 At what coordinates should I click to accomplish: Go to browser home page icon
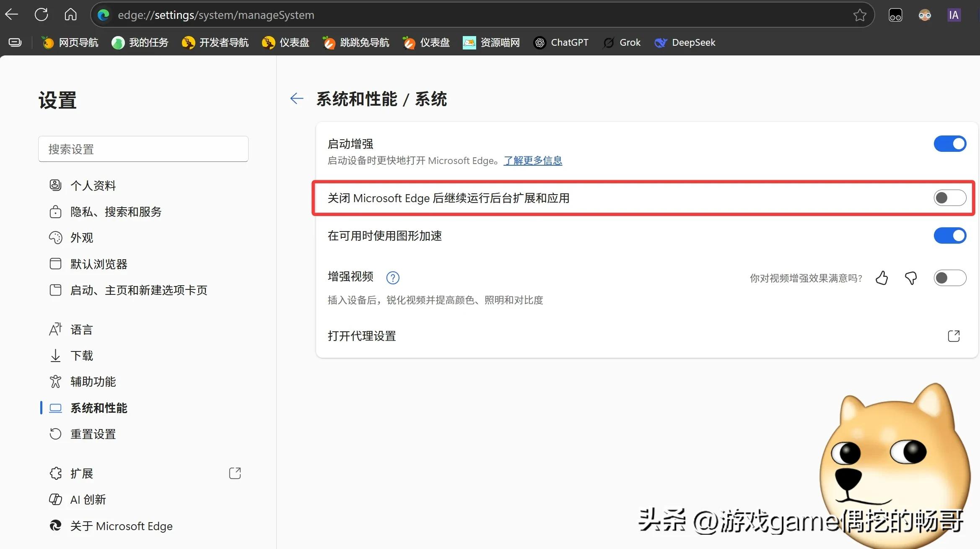(70, 15)
